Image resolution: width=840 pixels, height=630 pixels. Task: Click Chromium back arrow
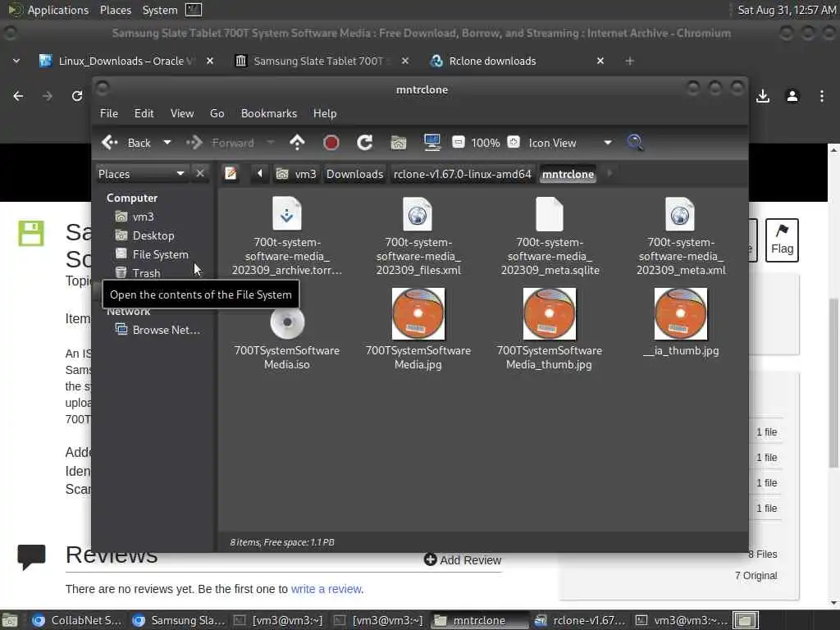coord(18,96)
